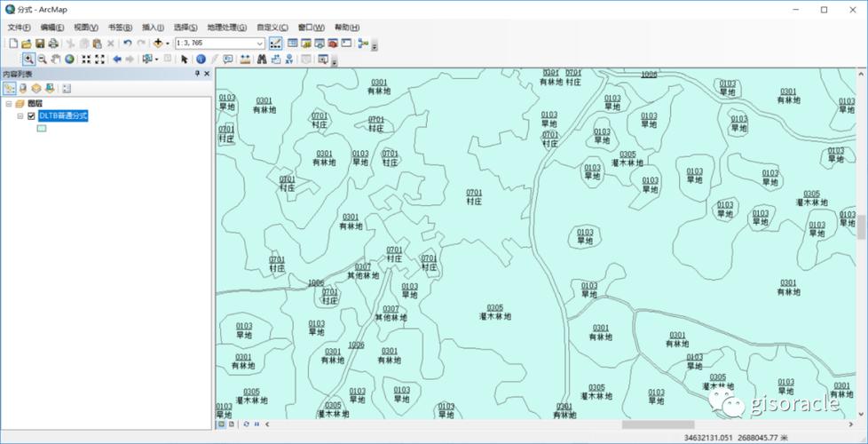Select the DLTB普通分式 layer name

(63, 115)
